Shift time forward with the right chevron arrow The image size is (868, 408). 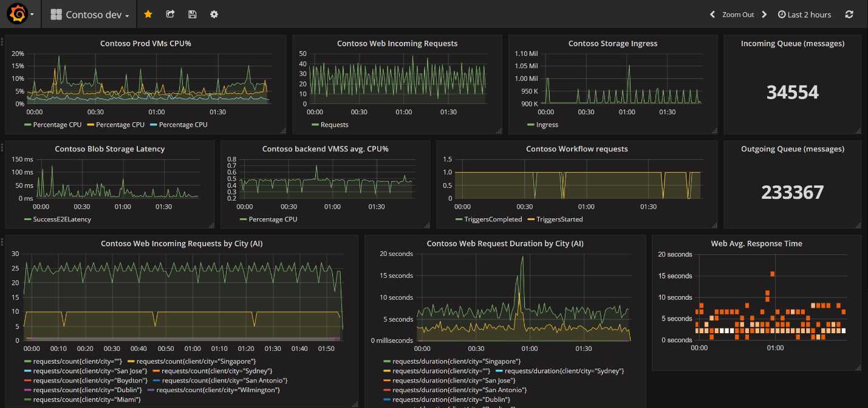click(764, 14)
